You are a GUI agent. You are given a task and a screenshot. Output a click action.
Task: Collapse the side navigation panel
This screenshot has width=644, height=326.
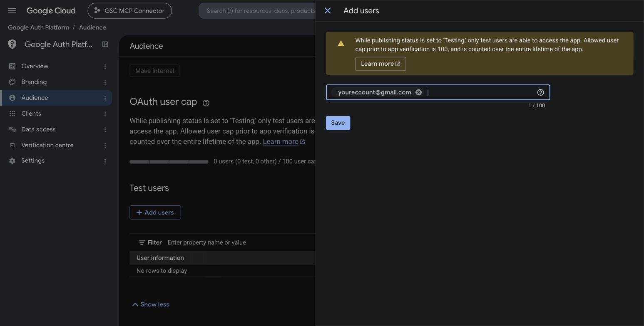click(x=105, y=44)
